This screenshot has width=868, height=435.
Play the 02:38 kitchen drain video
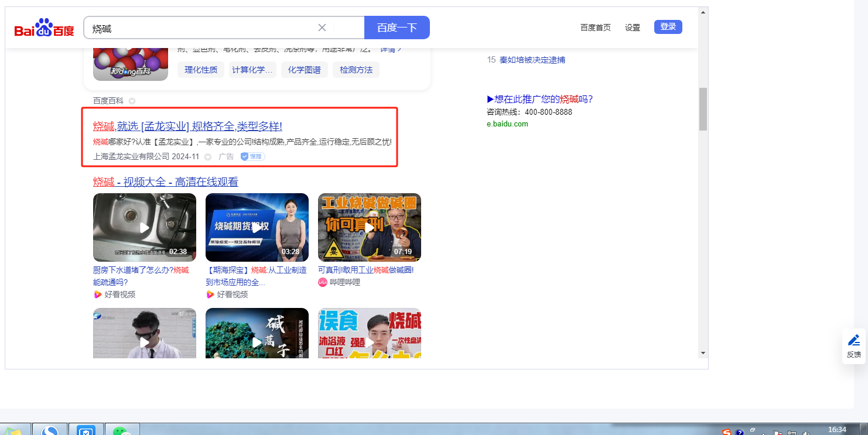[x=145, y=227]
